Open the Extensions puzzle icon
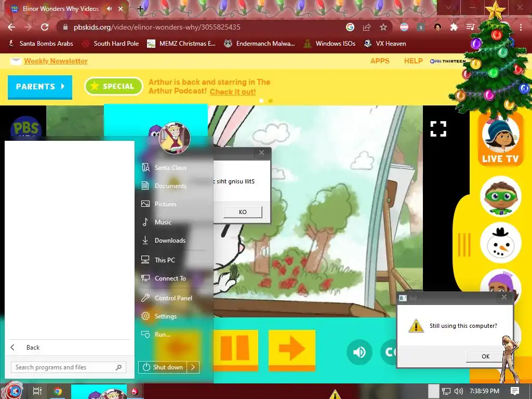The height and width of the screenshot is (399, 532). click(x=454, y=27)
